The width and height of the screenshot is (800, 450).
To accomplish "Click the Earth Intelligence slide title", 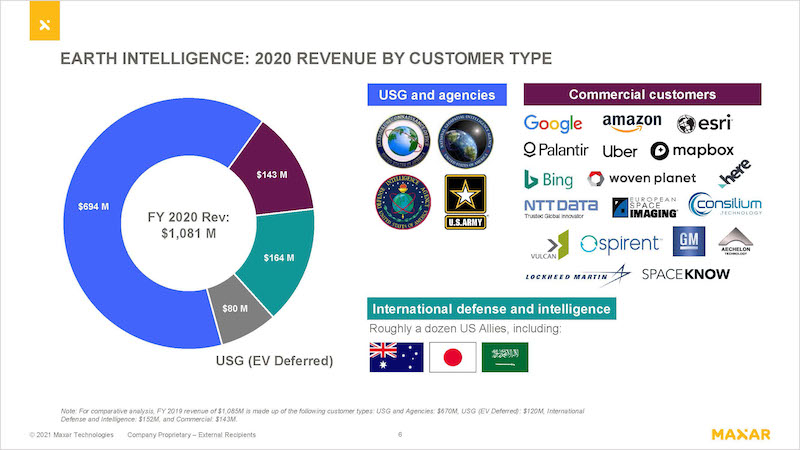I will click(x=306, y=58).
